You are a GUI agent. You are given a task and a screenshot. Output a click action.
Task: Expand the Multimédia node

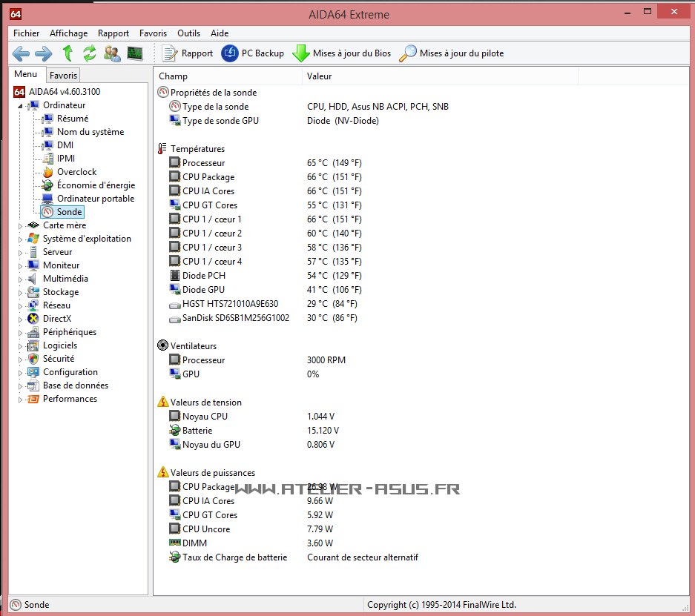[20, 279]
